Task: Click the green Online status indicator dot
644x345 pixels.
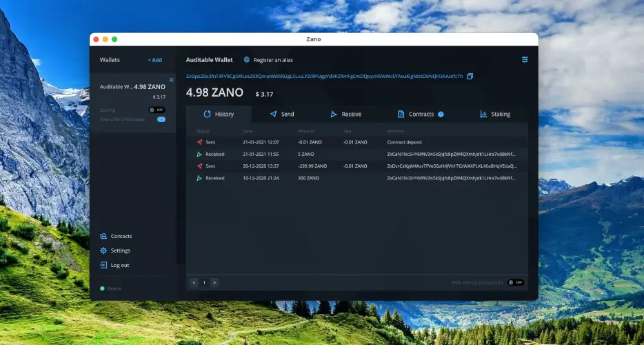Action: 102,288
